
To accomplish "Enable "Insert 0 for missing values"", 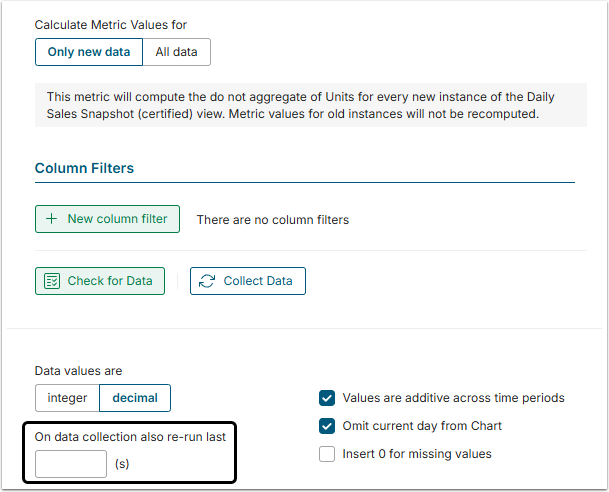I will 327,454.
